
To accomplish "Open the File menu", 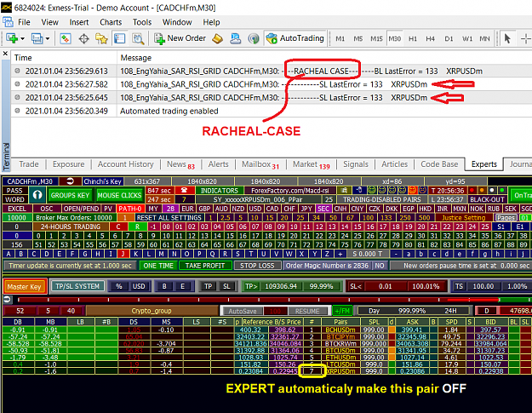I will 24,22.
